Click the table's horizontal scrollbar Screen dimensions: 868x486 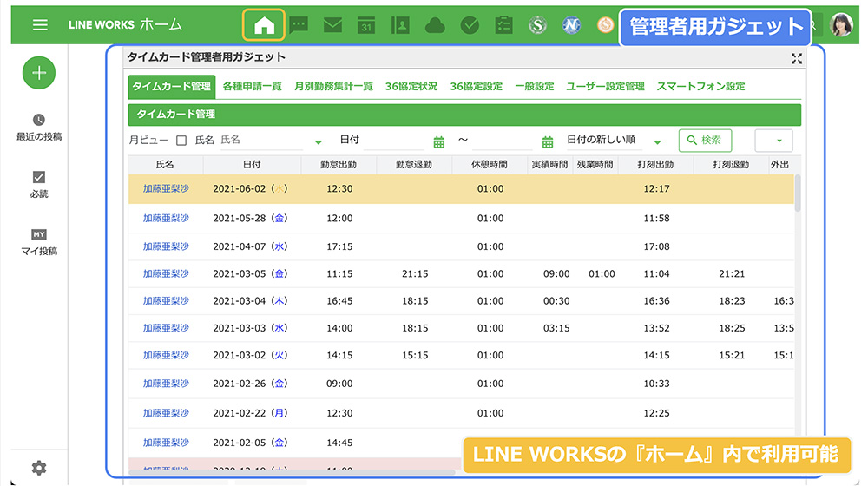point(293,472)
